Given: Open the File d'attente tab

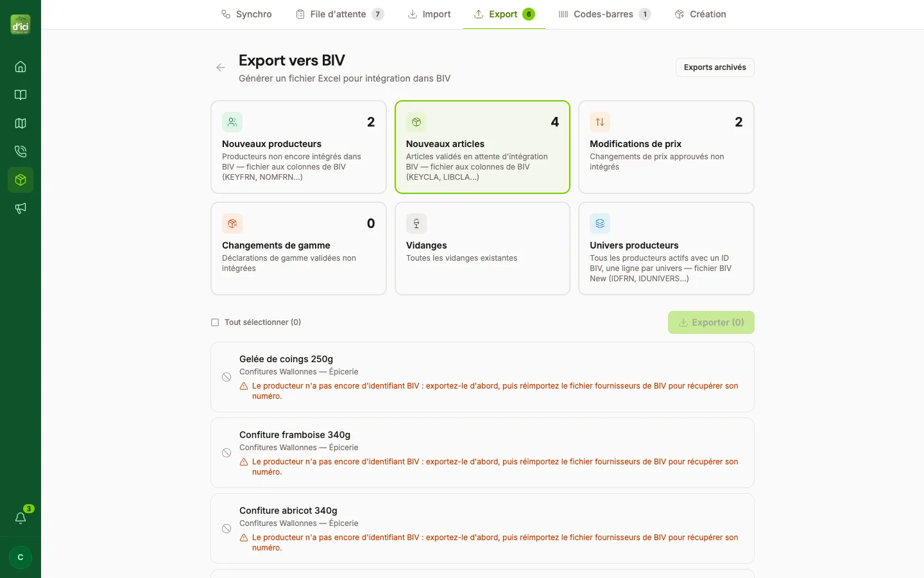Looking at the screenshot, I should pyautogui.click(x=339, y=14).
